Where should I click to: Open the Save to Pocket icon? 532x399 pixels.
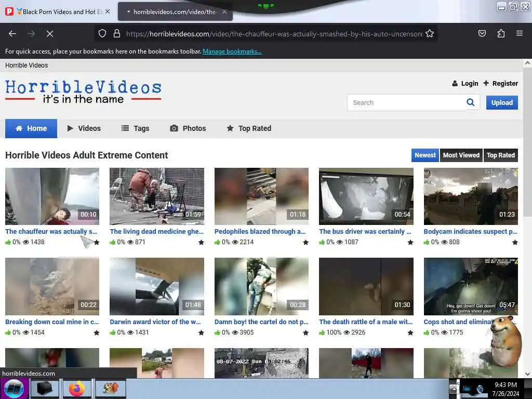pyautogui.click(x=482, y=33)
